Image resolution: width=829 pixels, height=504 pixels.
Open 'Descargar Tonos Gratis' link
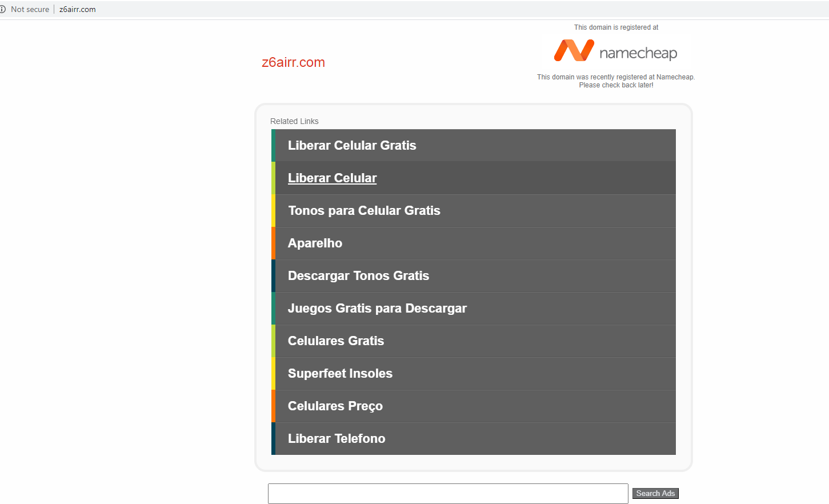358,276
